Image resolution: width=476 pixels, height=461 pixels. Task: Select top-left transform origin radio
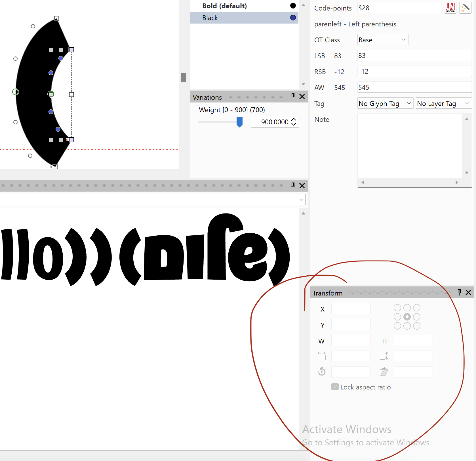point(397,308)
